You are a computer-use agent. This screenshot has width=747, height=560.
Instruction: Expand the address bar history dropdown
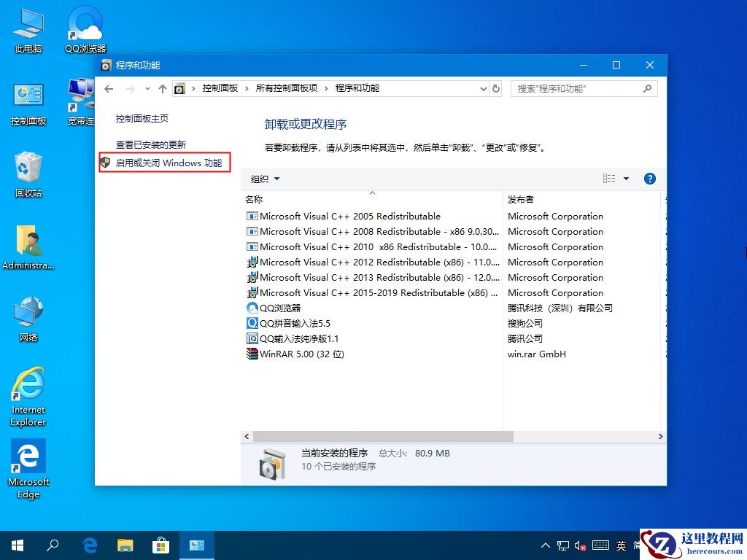point(482,88)
